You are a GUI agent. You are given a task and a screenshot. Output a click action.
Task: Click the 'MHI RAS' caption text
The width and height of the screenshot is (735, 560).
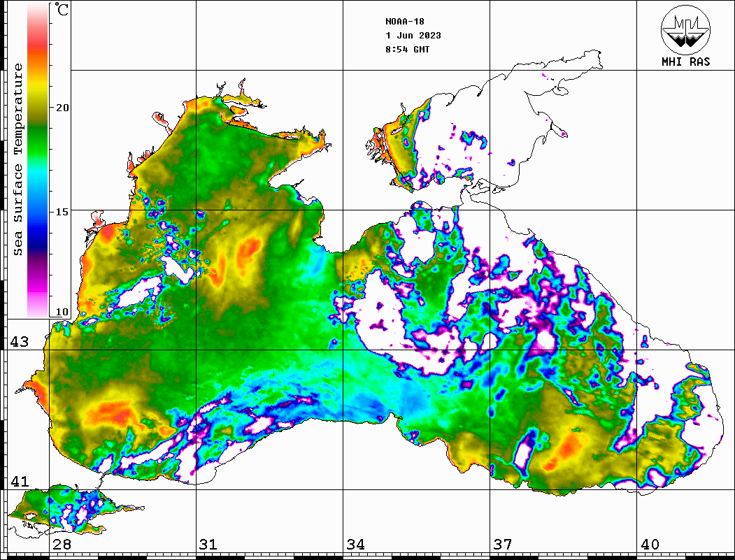tap(685, 62)
